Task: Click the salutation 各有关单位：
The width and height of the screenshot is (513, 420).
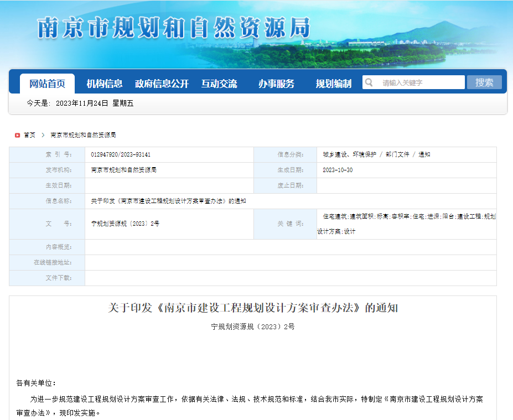Action: click(x=37, y=383)
